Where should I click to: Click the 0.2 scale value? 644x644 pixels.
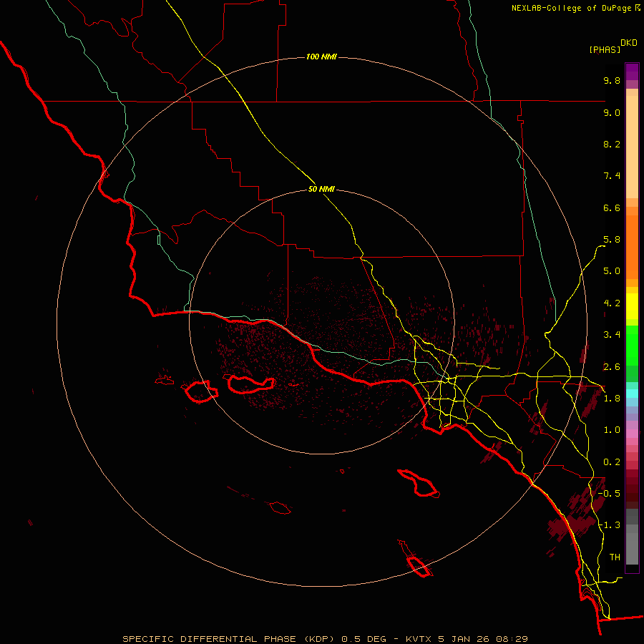[x=612, y=462]
